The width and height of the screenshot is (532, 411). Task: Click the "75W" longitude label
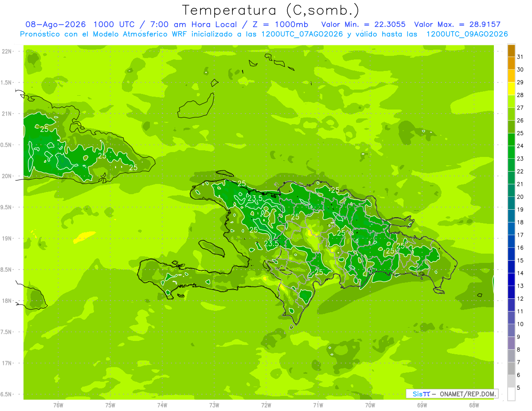[110, 405]
